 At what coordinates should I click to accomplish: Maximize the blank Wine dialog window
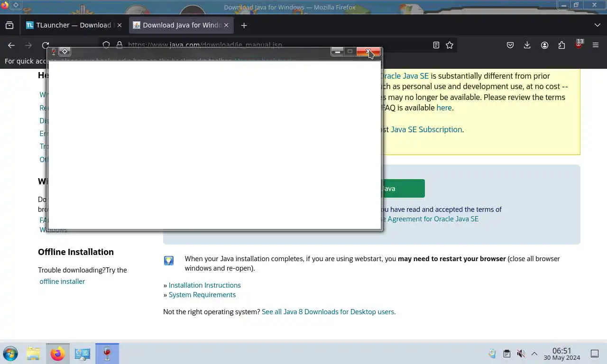click(x=350, y=52)
